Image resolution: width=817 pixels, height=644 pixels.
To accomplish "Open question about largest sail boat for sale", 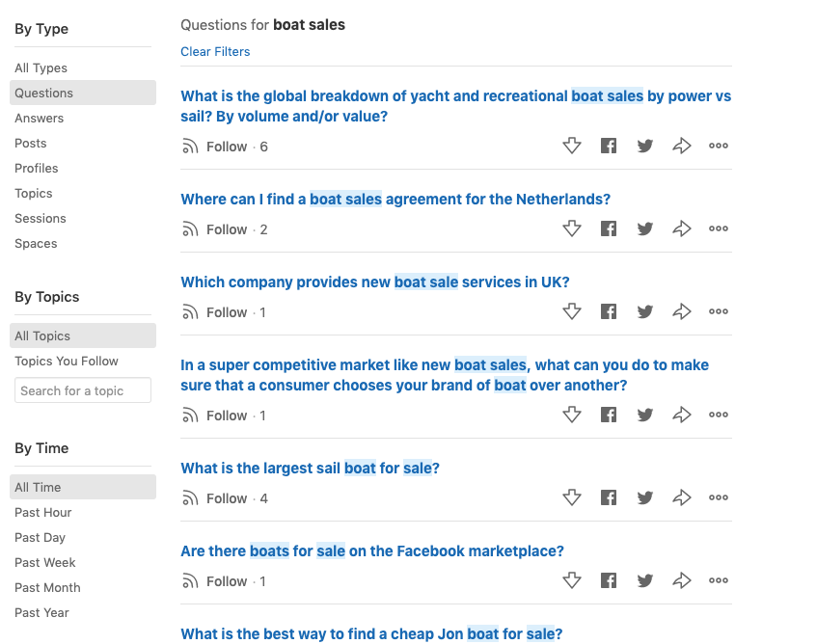I will click(310, 469).
